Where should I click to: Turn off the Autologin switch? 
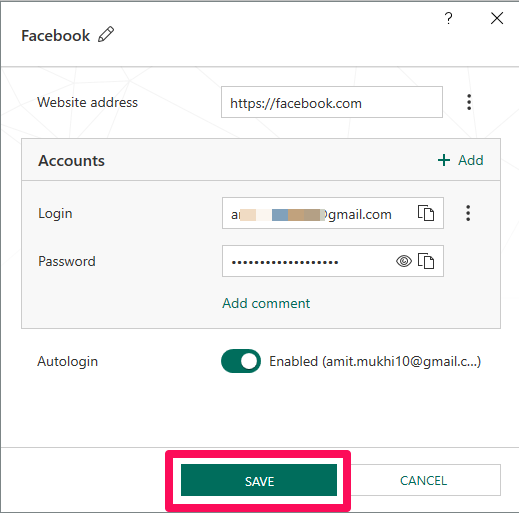pyautogui.click(x=241, y=361)
